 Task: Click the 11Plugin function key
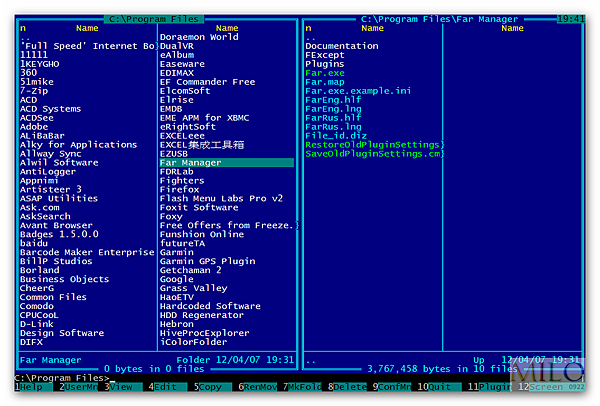point(490,387)
